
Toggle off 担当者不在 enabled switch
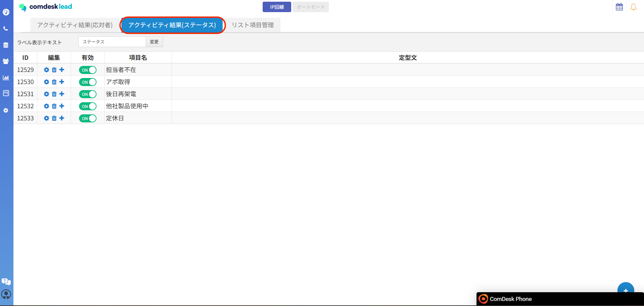pos(88,70)
